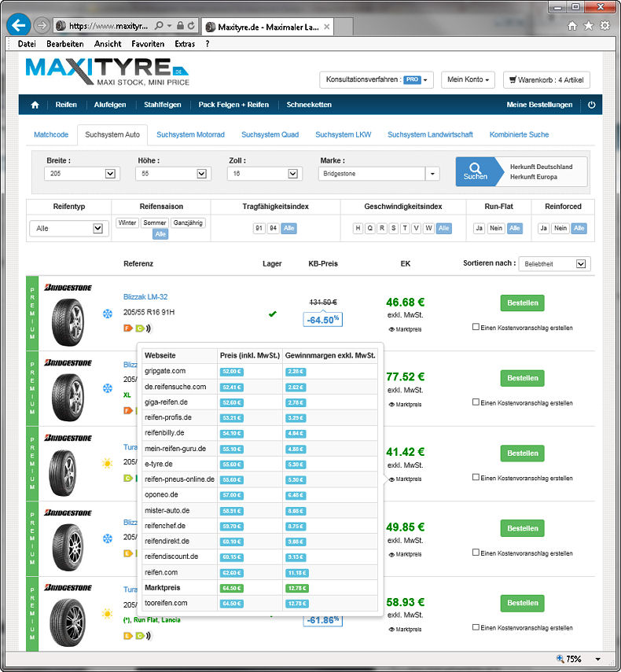This screenshot has width=621, height=672.
Task: Close the Maxityre.de browser tab
Action: pos(326,27)
